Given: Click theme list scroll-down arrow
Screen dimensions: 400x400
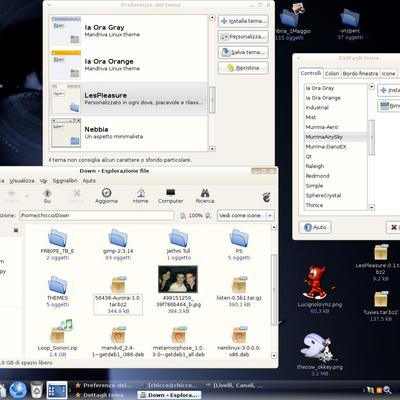Looking at the screenshot, I should tap(212, 149).
